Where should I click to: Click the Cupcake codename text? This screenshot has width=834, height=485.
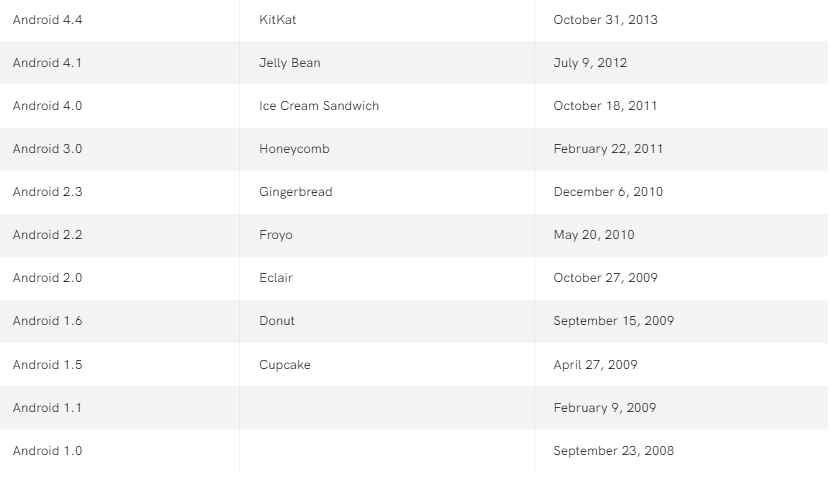(285, 365)
